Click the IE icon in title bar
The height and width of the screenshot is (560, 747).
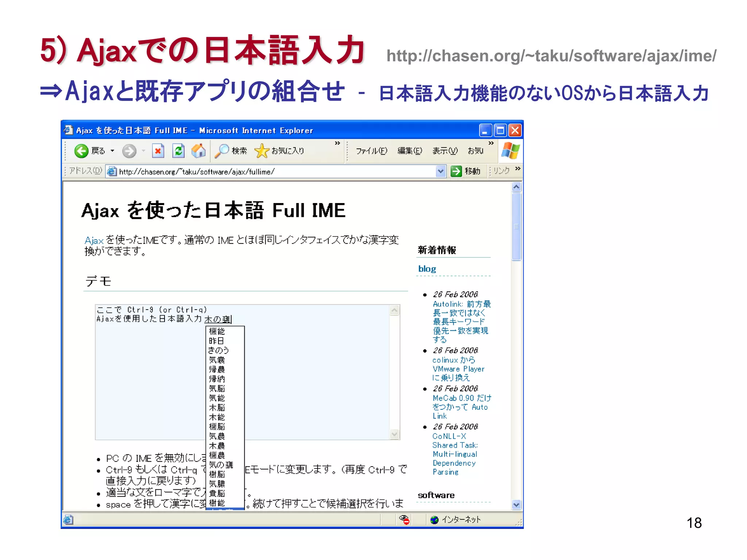[x=68, y=130]
